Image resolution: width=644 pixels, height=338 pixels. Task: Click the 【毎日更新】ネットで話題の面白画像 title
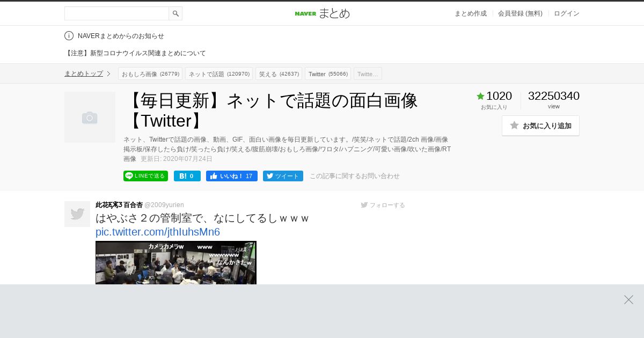tap(271, 110)
